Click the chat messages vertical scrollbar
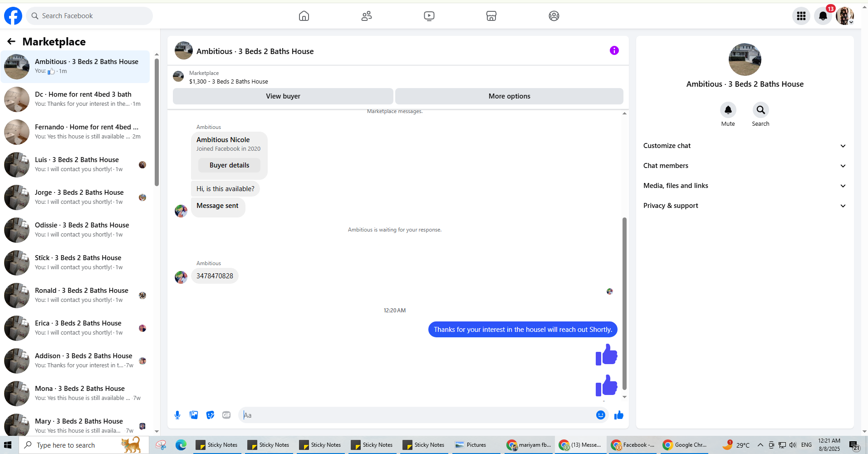Image resolution: width=868 pixels, height=454 pixels. coord(624,303)
